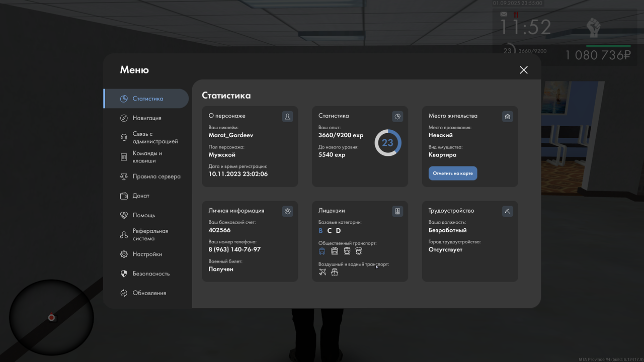Screen dimensions: 644x362
Task: Click the Отметить на карте button
Action: coord(453,173)
